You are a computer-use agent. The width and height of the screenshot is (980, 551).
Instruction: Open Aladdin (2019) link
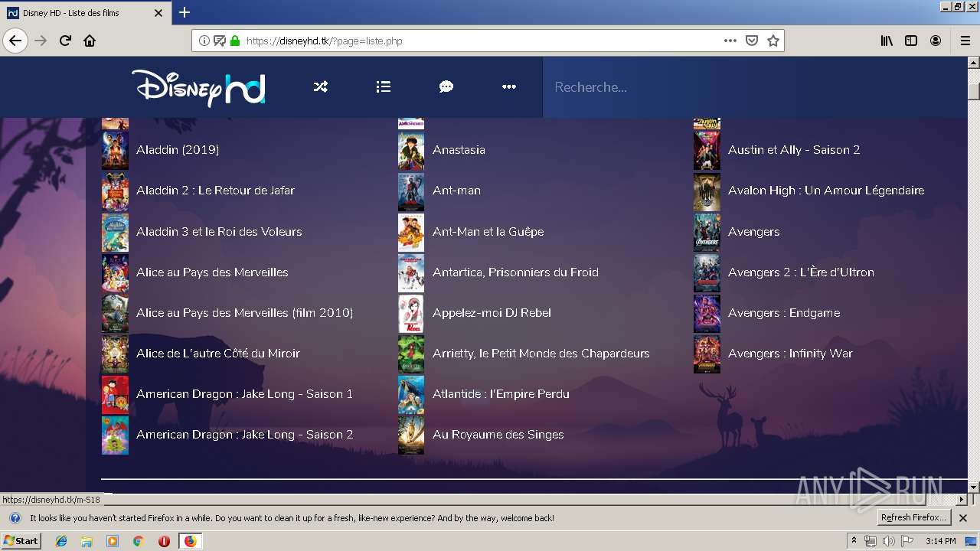click(x=178, y=150)
